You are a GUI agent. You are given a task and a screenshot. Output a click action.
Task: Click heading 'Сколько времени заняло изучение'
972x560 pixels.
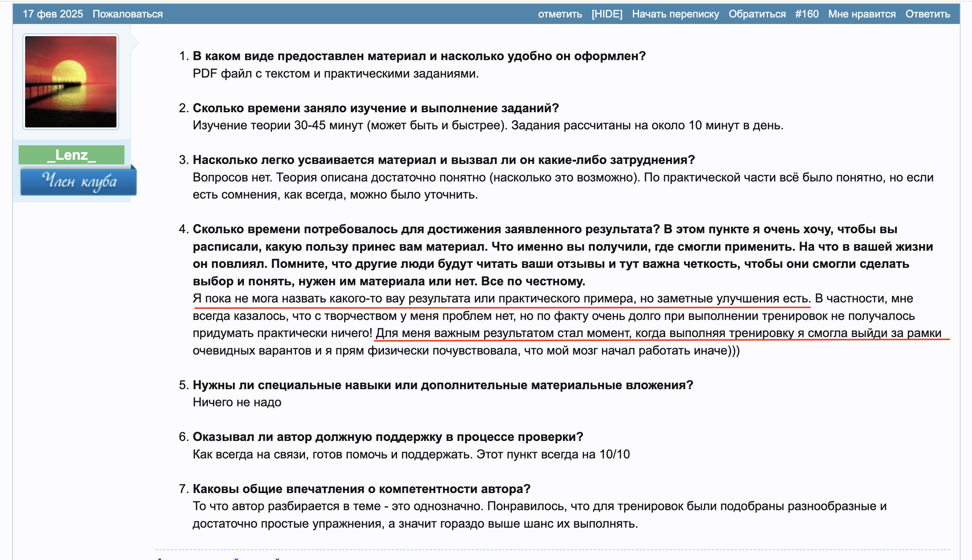pyautogui.click(x=375, y=108)
